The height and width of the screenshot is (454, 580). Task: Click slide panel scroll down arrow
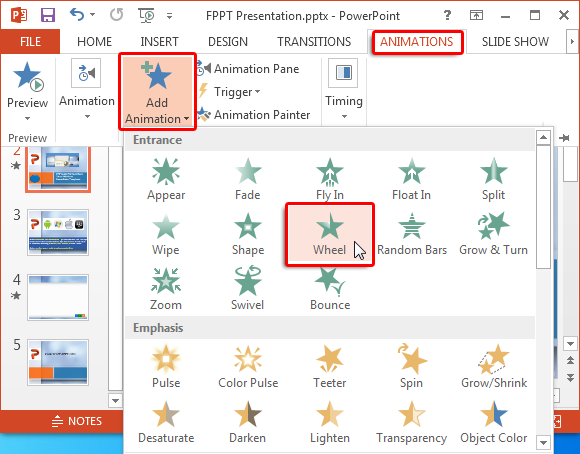(x=115, y=401)
